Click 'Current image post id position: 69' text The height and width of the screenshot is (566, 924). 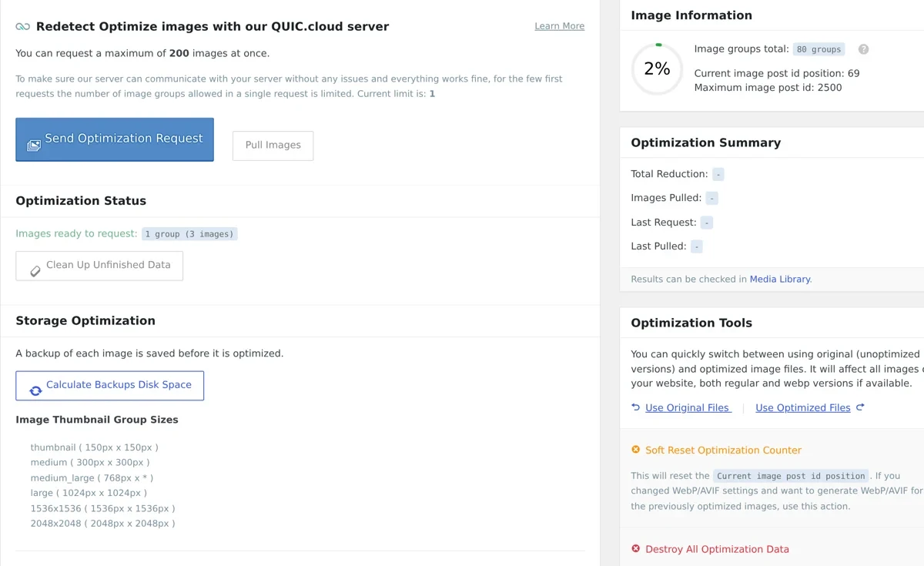point(777,74)
